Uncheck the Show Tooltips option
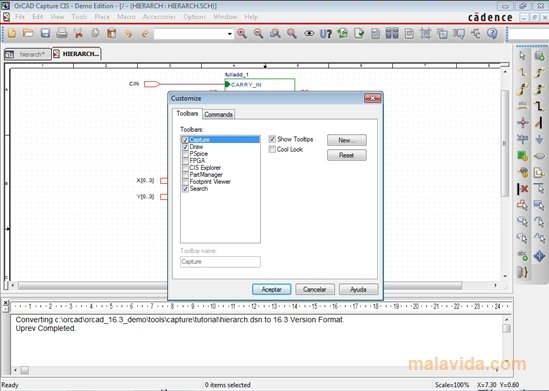Viewport: 549px width, 391px height. pos(272,139)
